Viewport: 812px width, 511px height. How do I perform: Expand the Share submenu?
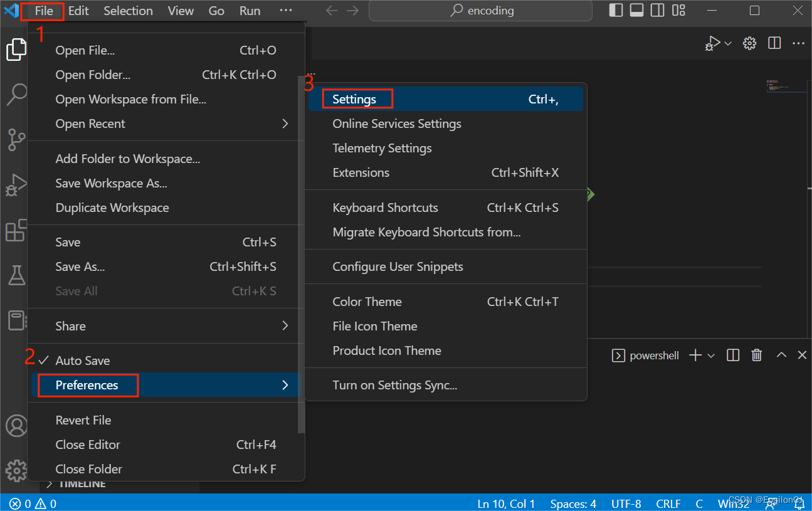(x=165, y=326)
